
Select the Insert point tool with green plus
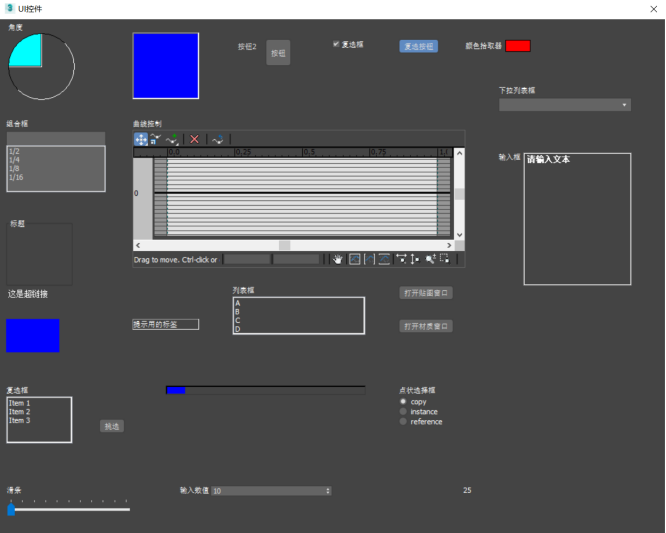(x=172, y=139)
